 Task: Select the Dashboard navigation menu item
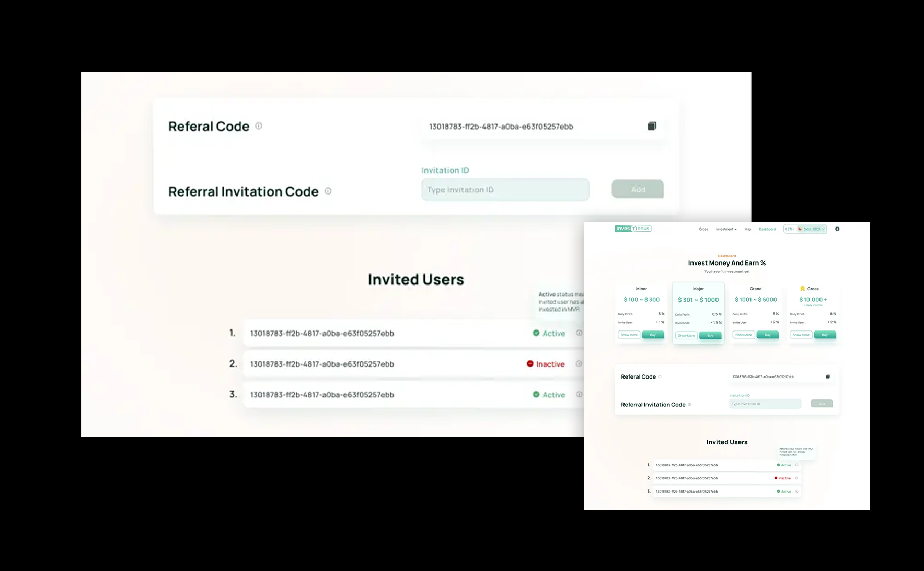(767, 229)
